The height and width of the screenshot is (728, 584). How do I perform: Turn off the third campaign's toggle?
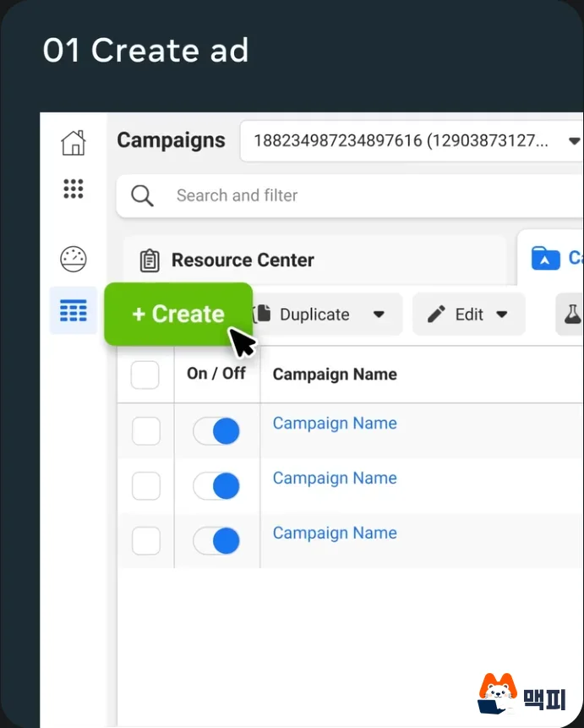217,540
